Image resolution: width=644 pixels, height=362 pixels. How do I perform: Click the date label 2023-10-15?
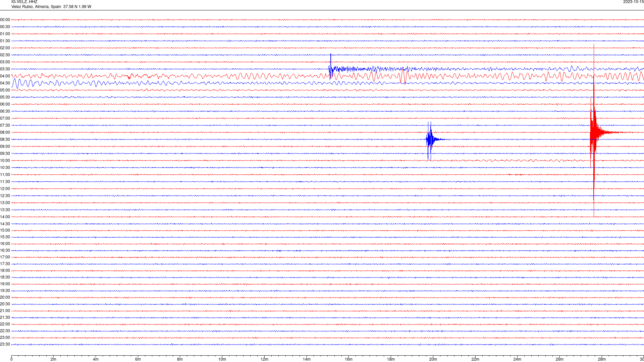(633, 2)
